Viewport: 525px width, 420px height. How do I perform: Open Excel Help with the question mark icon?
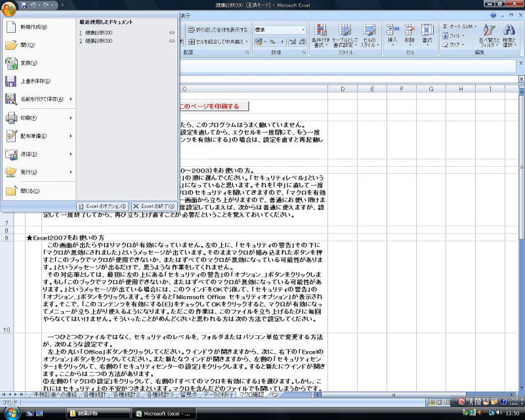pyautogui.click(x=493, y=15)
